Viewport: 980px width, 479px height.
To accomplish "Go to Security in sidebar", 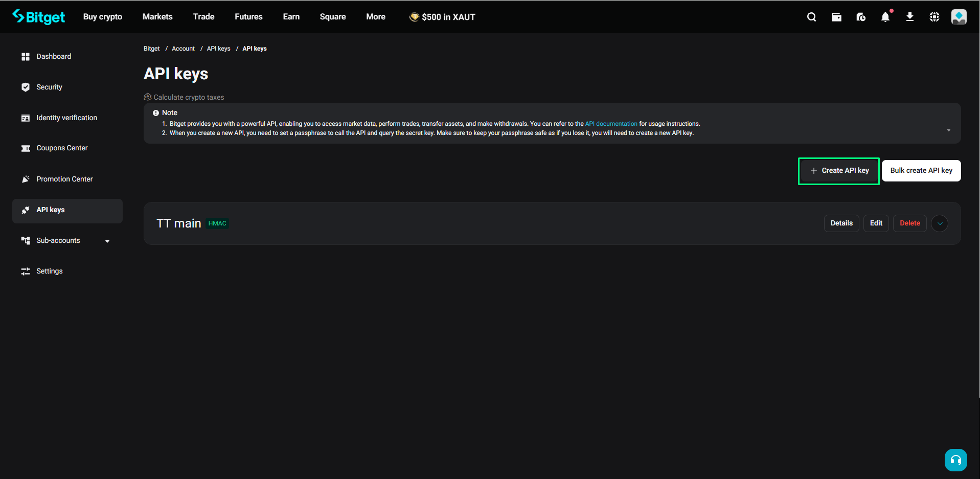I will click(49, 87).
